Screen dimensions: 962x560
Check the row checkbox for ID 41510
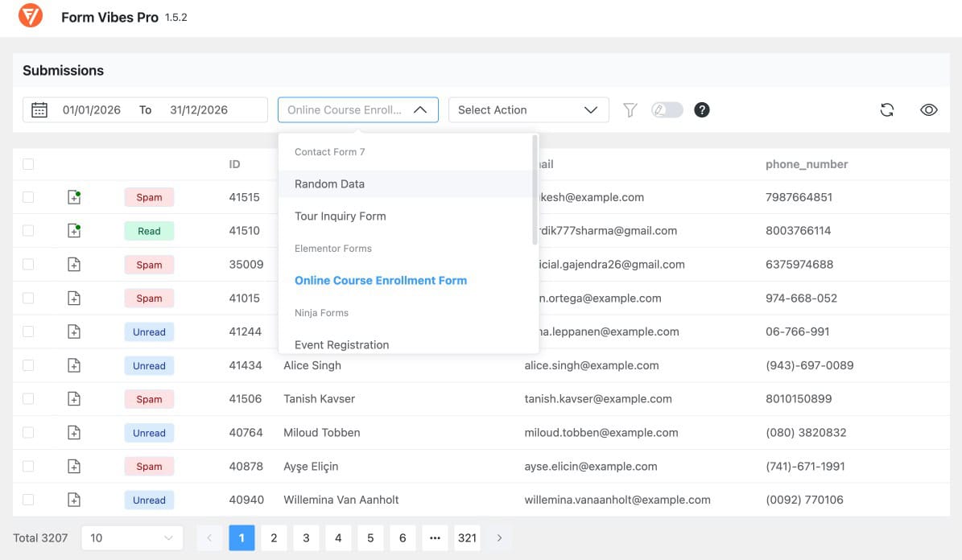tap(28, 231)
